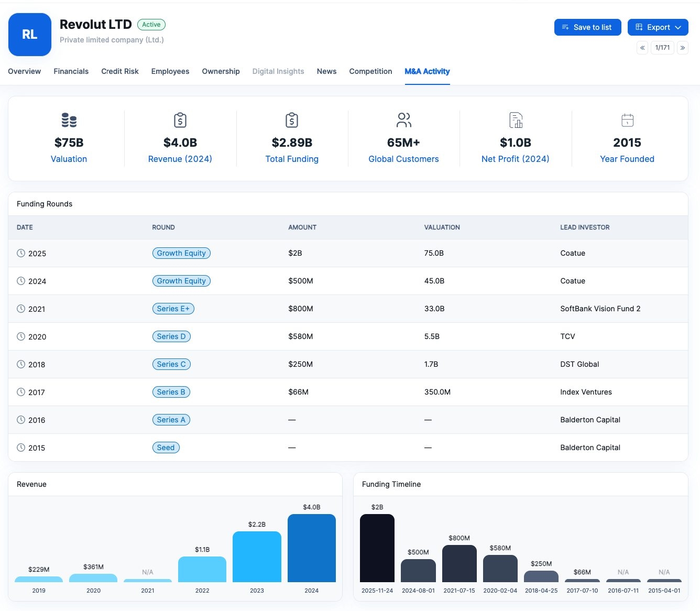Open the Ownership tab

point(221,71)
